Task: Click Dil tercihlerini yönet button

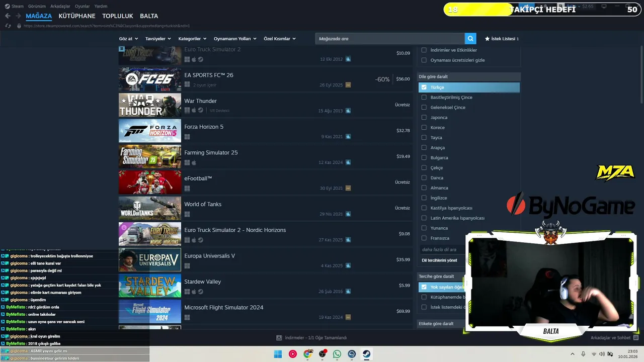Action: click(x=440, y=260)
